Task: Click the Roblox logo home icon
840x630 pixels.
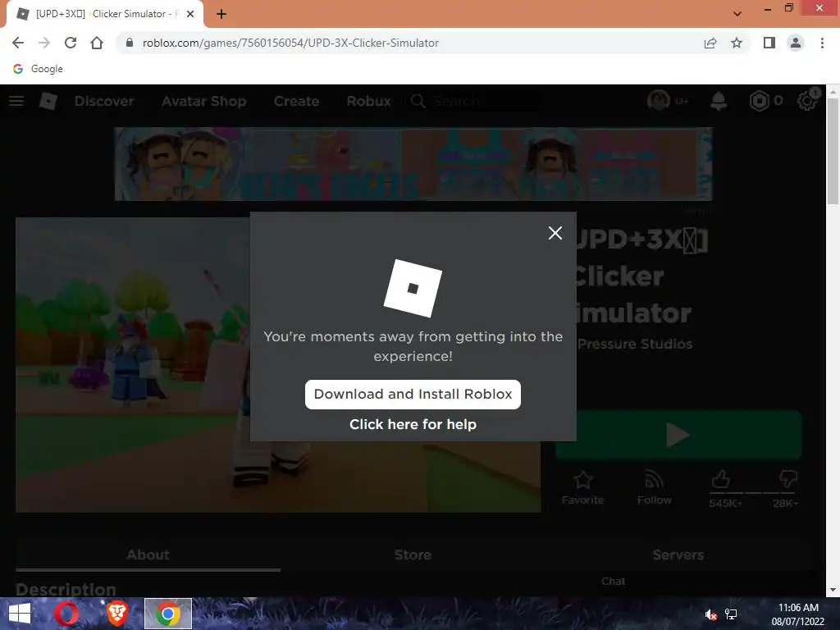Action: (x=48, y=101)
